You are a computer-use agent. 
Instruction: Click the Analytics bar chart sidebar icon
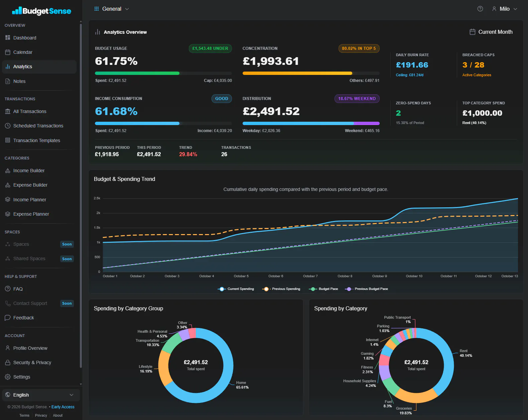[8, 67]
